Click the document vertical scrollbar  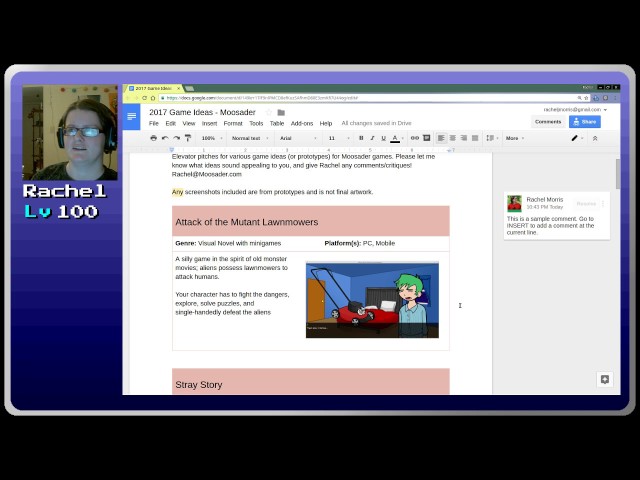click(618, 174)
